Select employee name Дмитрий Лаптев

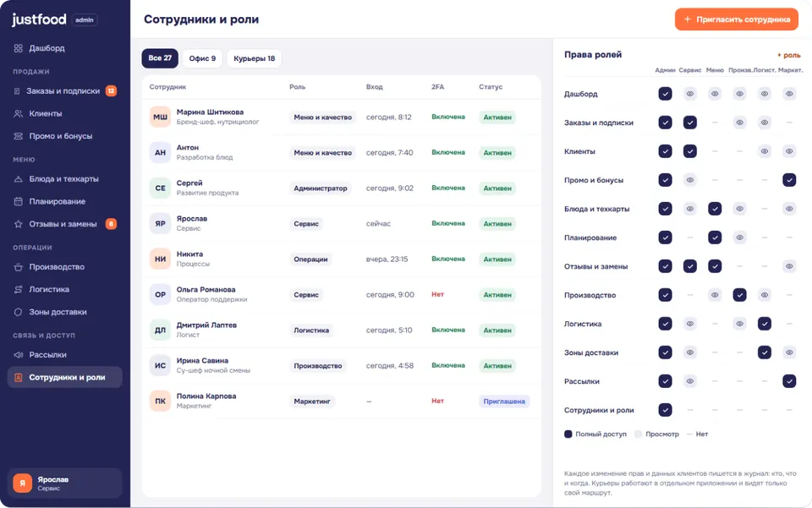pos(206,325)
